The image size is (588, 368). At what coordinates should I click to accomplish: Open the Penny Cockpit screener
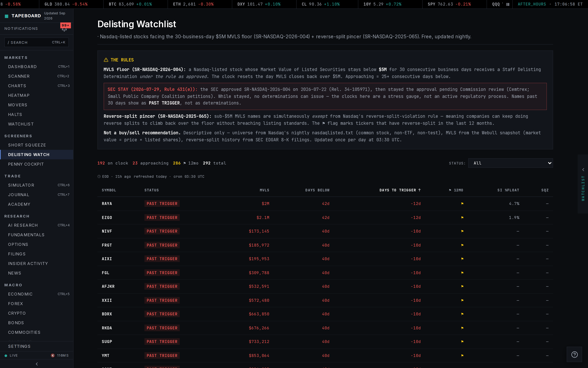(37, 164)
